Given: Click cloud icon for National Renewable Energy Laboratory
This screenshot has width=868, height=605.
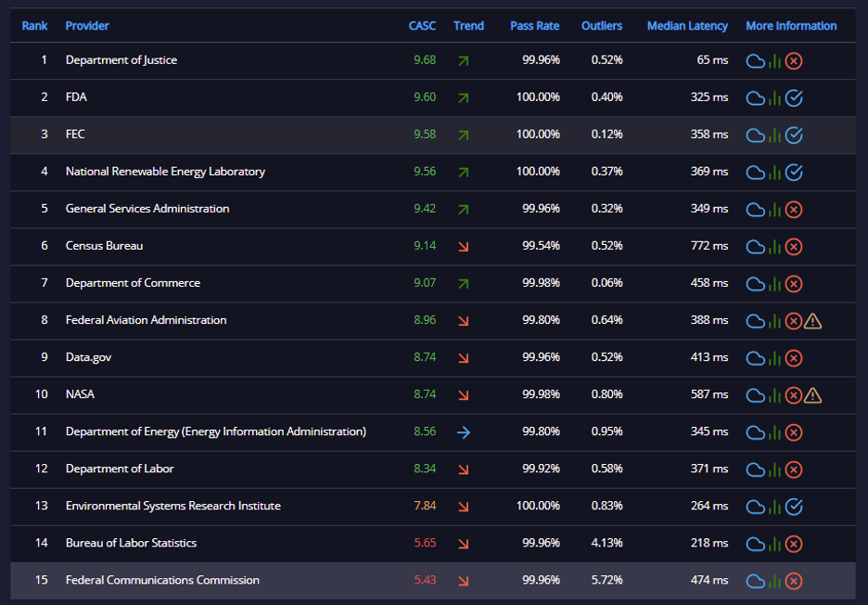Looking at the screenshot, I should coord(755,173).
